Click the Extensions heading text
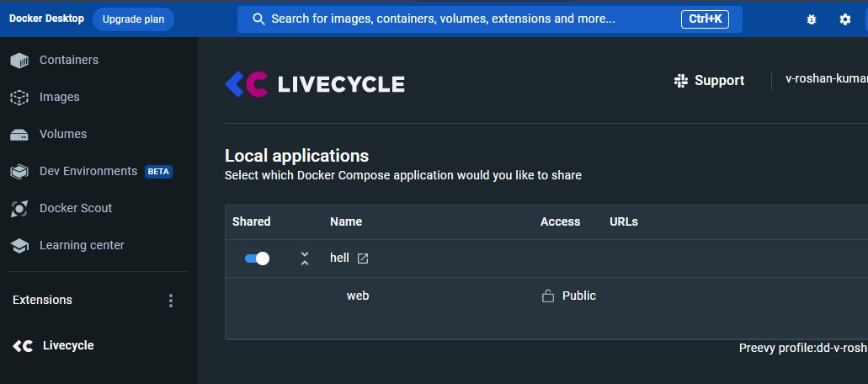Image resolution: width=868 pixels, height=384 pixels. 42,300
